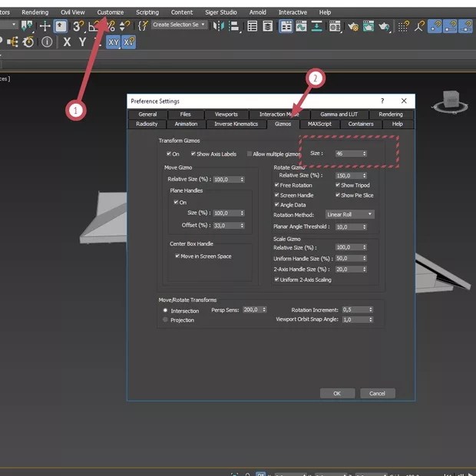476x476 pixels.
Task: Open the Render Setup teapot icon
Action: tap(354, 25)
